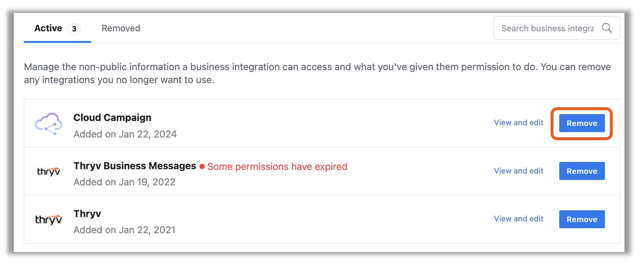This screenshot has height=267, width=644.
Task: Remove the Cloud Campaign integration
Action: pyautogui.click(x=581, y=123)
